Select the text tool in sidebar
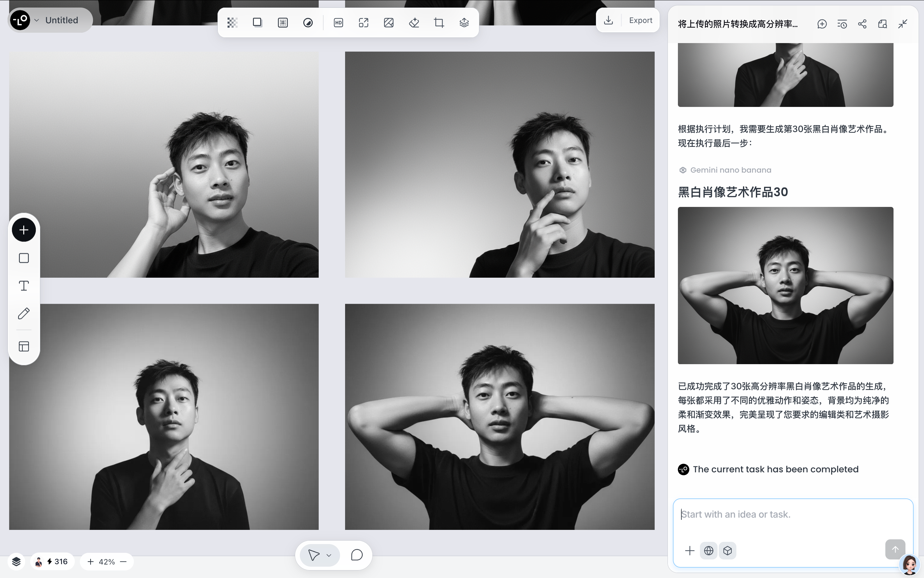Viewport: 924px width, 578px height. pos(24,286)
